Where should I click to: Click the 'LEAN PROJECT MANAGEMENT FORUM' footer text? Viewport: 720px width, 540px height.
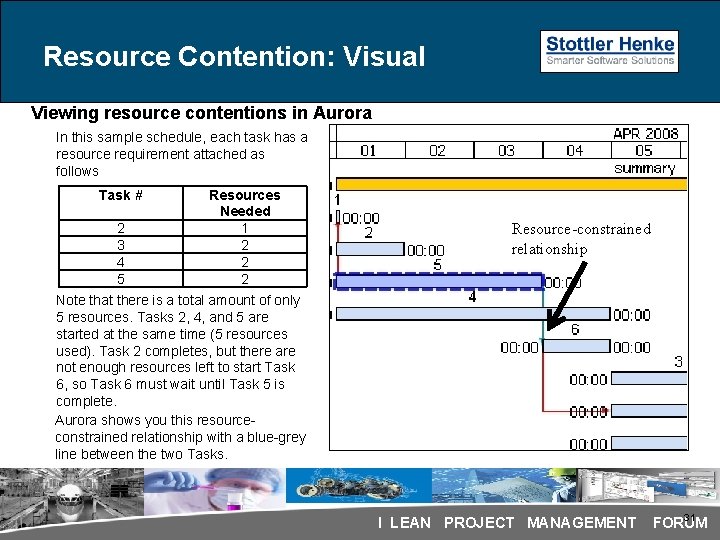(548, 523)
